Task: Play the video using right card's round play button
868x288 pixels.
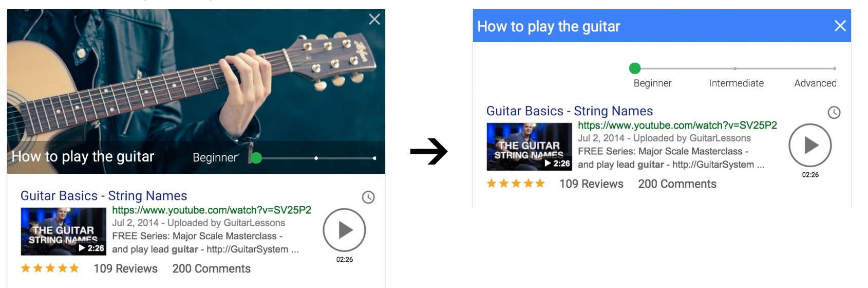Action: click(810, 145)
